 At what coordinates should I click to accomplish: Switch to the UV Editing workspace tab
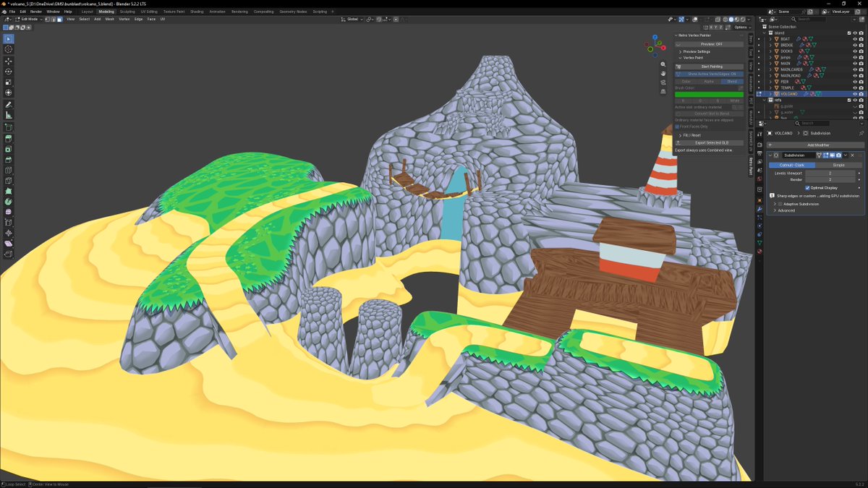point(149,12)
